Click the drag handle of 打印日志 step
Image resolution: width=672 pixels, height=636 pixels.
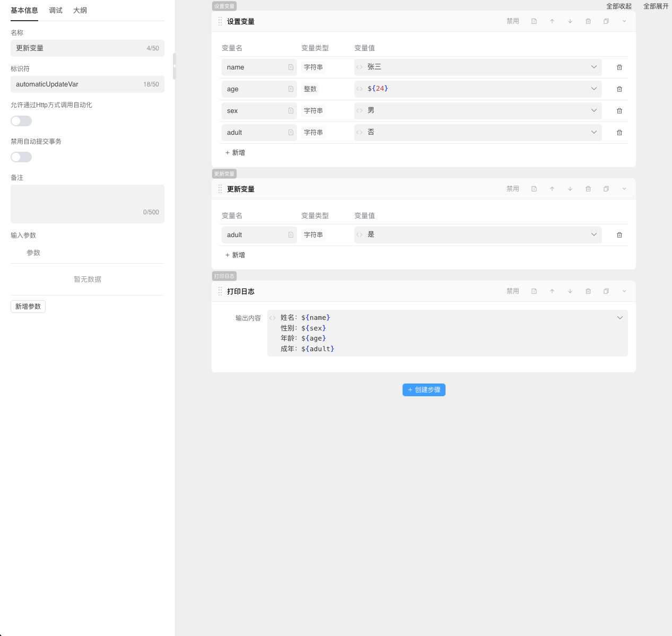(220, 291)
